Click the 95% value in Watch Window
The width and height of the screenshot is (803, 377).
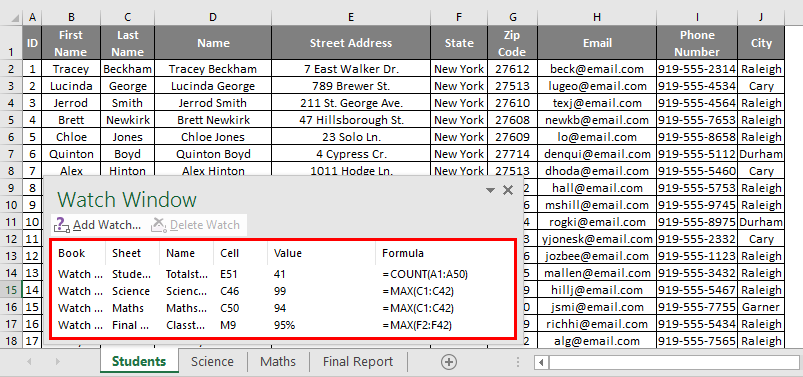[x=284, y=325]
